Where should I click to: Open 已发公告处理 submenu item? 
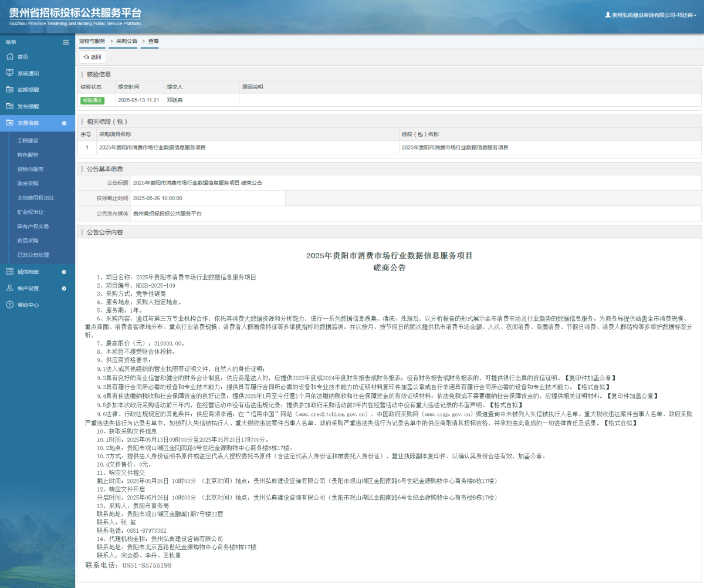coord(33,255)
